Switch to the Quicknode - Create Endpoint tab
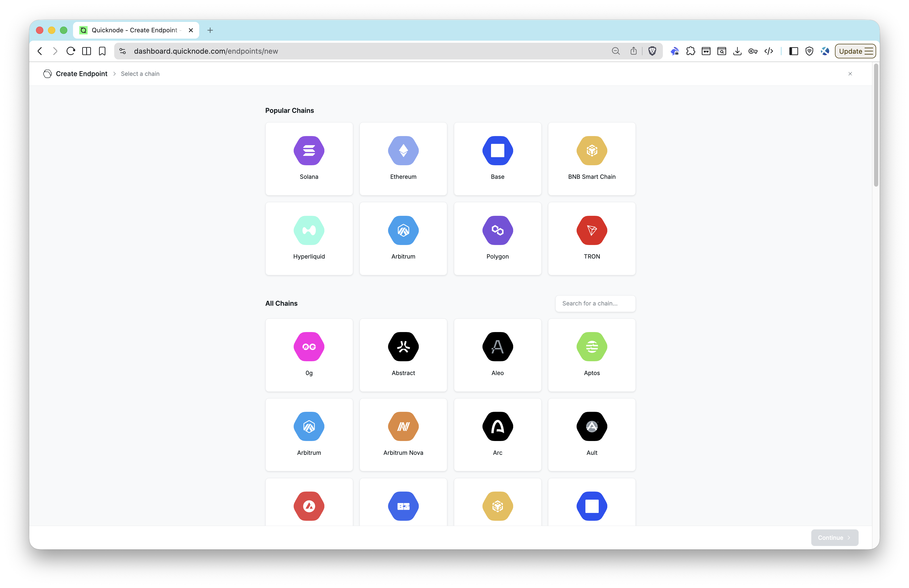The height and width of the screenshot is (588, 909). click(136, 30)
